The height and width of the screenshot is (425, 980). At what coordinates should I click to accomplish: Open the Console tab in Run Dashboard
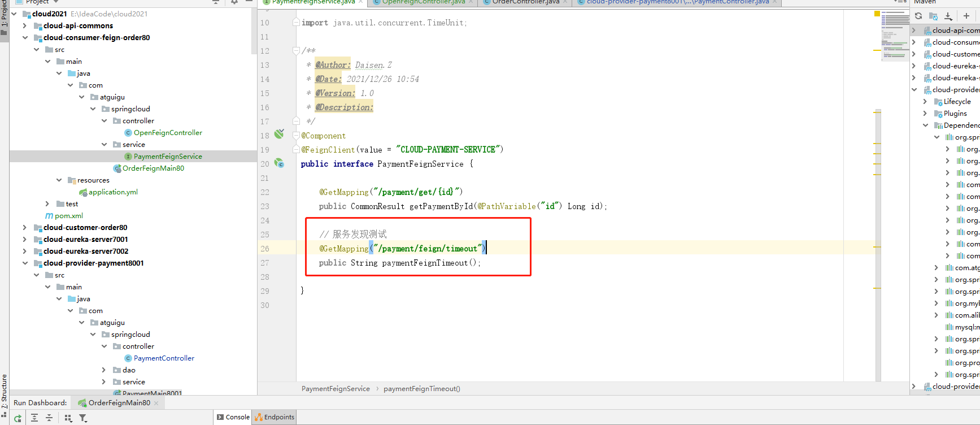click(233, 417)
